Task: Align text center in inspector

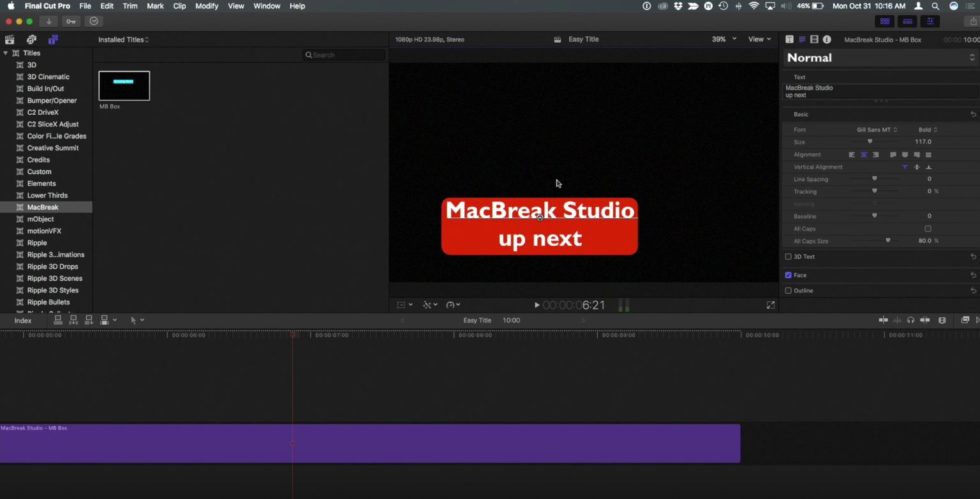Action: pos(863,154)
